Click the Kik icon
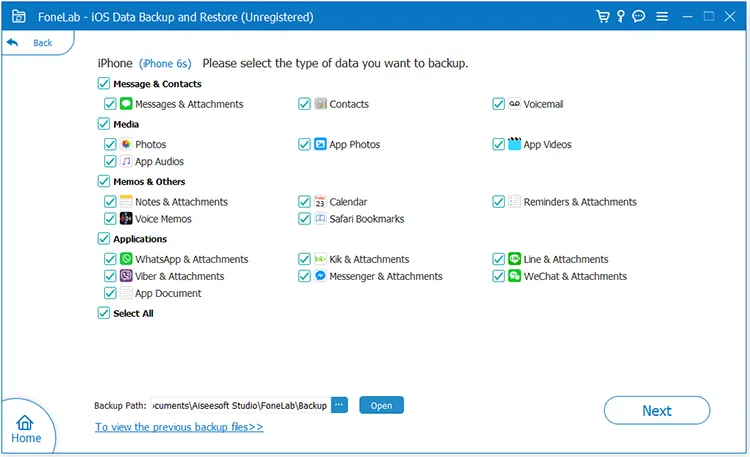Image resolution: width=750 pixels, height=457 pixels. pyautogui.click(x=320, y=258)
